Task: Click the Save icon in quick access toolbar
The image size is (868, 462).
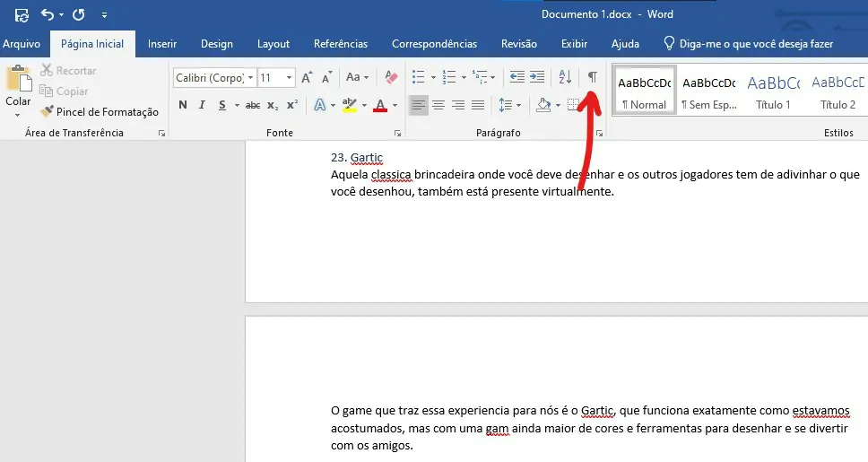Action: (x=22, y=15)
